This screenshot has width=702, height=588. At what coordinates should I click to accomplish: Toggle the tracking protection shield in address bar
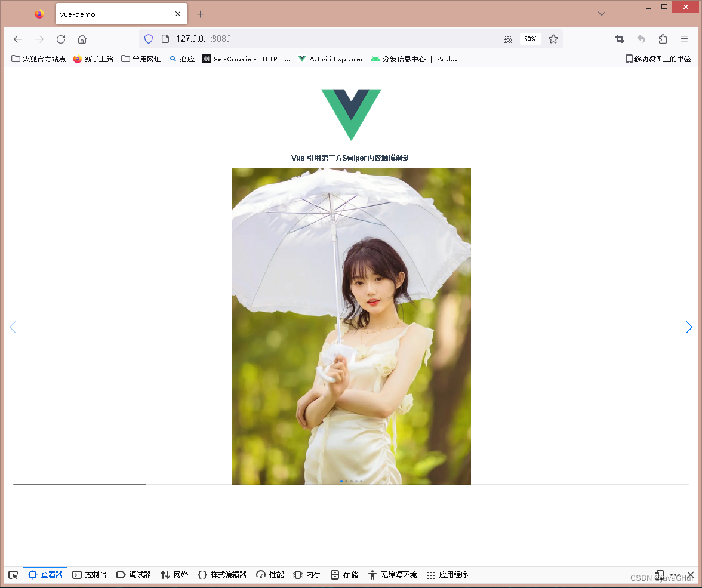click(x=148, y=39)
